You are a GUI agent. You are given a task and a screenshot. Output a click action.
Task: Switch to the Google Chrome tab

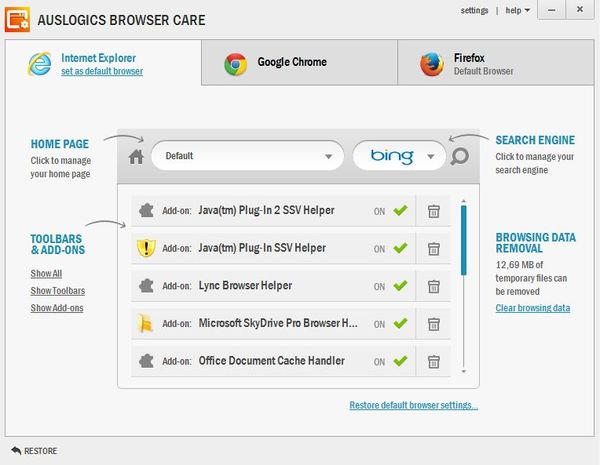click(297, 63)
